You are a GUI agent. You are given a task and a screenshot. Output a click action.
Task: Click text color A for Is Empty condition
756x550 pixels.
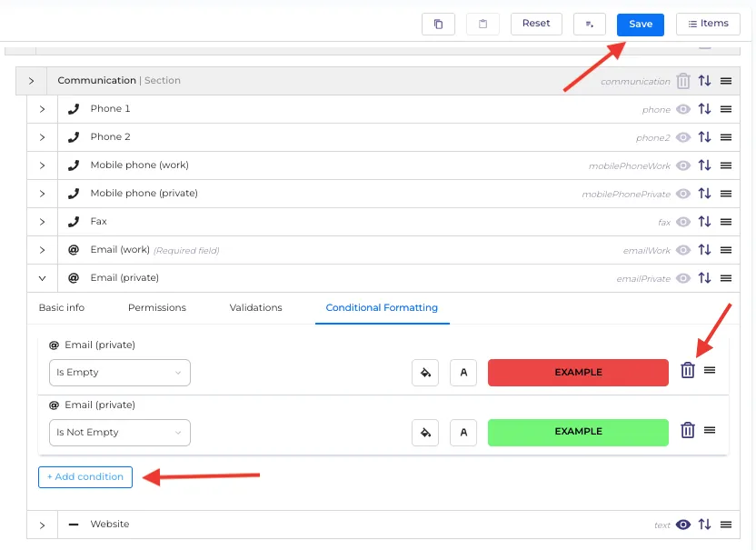463,373
